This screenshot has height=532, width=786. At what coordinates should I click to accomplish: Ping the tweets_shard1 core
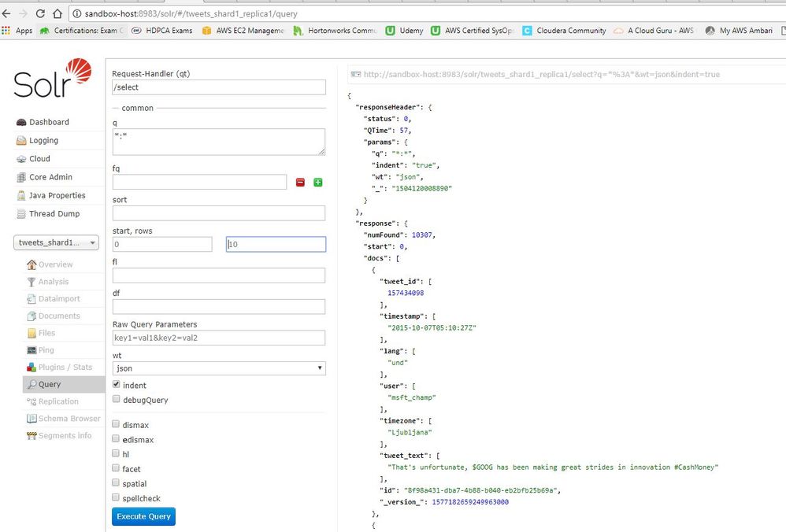click(x=47, y=349)
